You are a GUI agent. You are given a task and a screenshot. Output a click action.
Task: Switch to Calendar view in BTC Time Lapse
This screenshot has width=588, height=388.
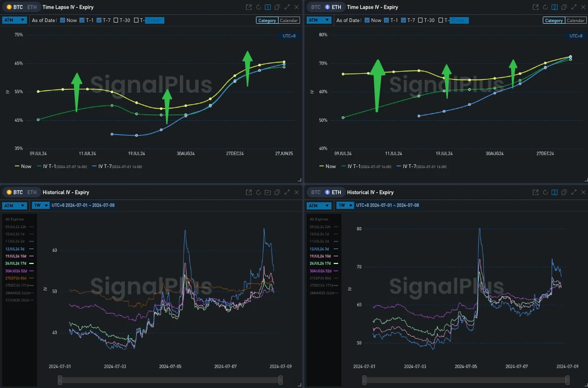[289, 20]
